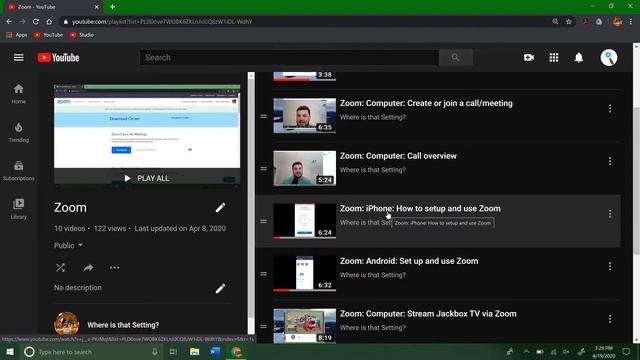Image resolution: width=640 pixels, height=360 pixels.
Task: Reload the page
Action: (x=36, y=22)
